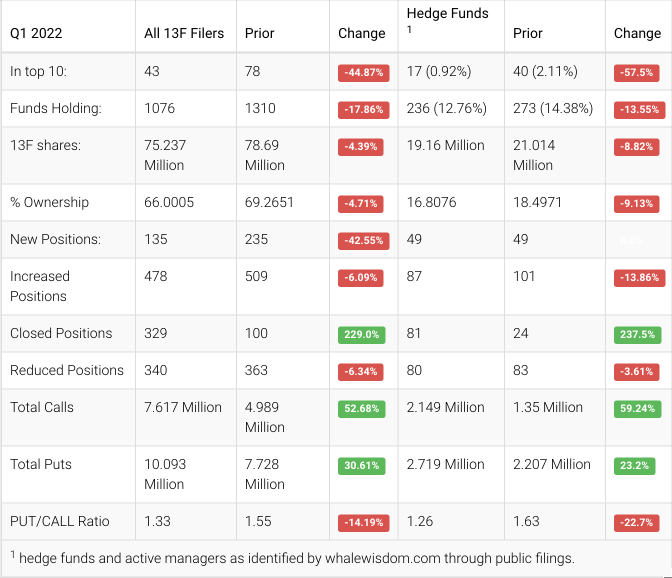This screenshot has height=578, width=672.
Task: Select the PUT/CALL Ratio row label
Action: [x=60, y=521]
